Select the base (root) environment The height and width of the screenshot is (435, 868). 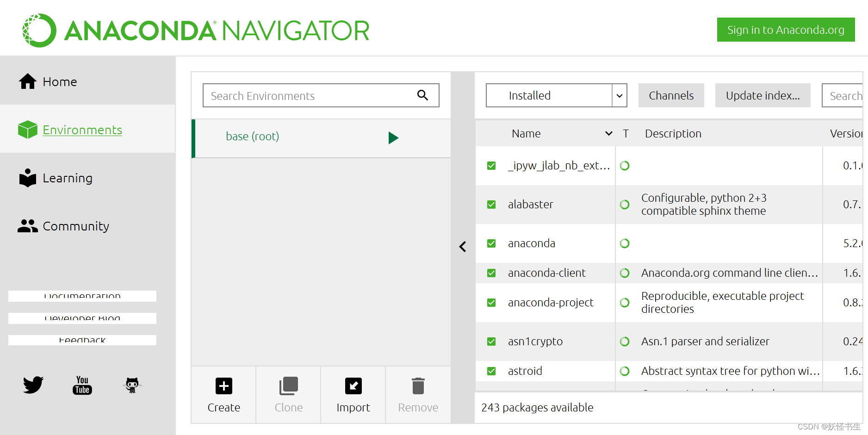pyautogui.click(x=321, y=138)
